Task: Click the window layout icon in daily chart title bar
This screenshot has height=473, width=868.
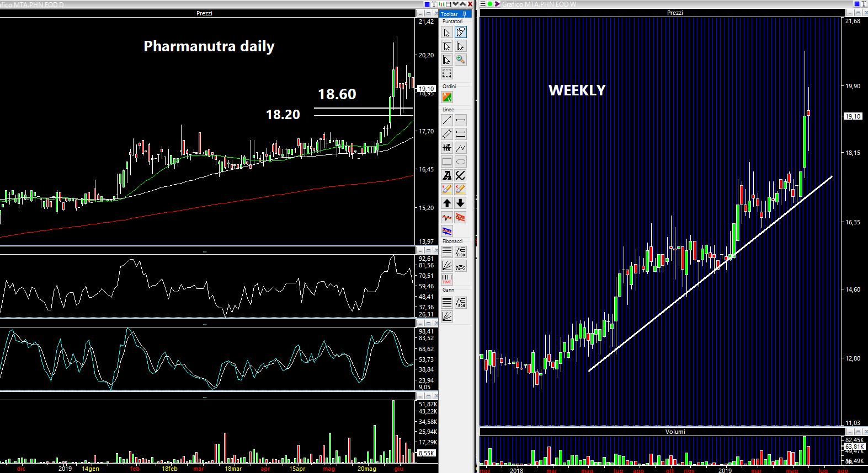Action: pyautogui.click(x=448, y=4)
